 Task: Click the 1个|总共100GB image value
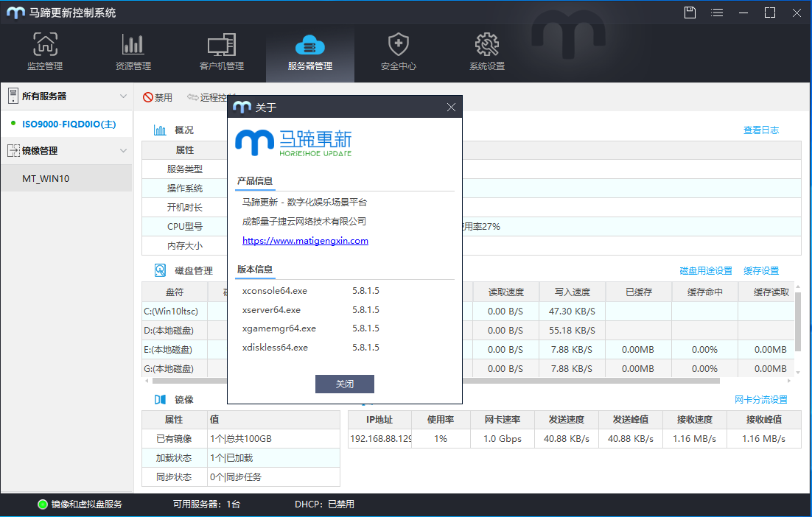coord(274,439)
